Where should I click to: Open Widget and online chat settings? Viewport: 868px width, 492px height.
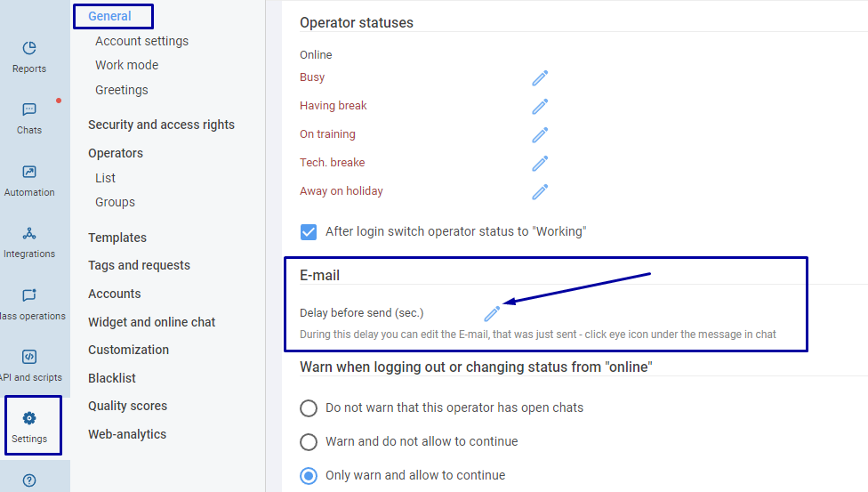151,322
